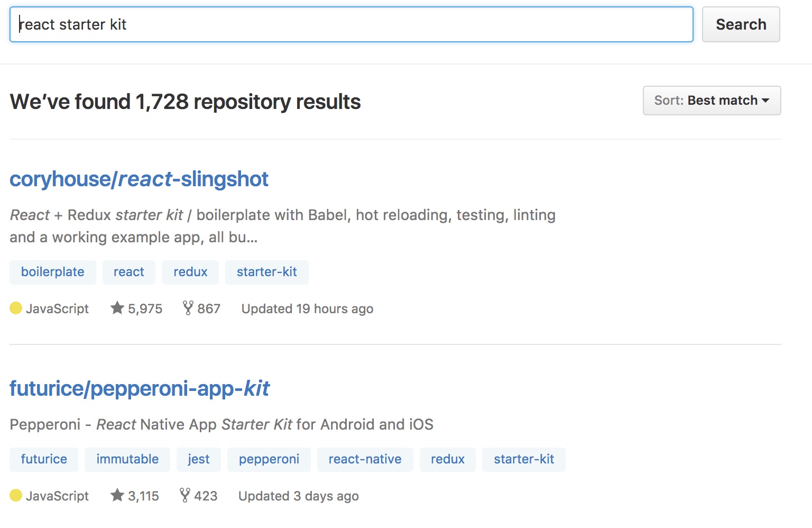Select the redux tag under react-slingshot

click(190, 272)
